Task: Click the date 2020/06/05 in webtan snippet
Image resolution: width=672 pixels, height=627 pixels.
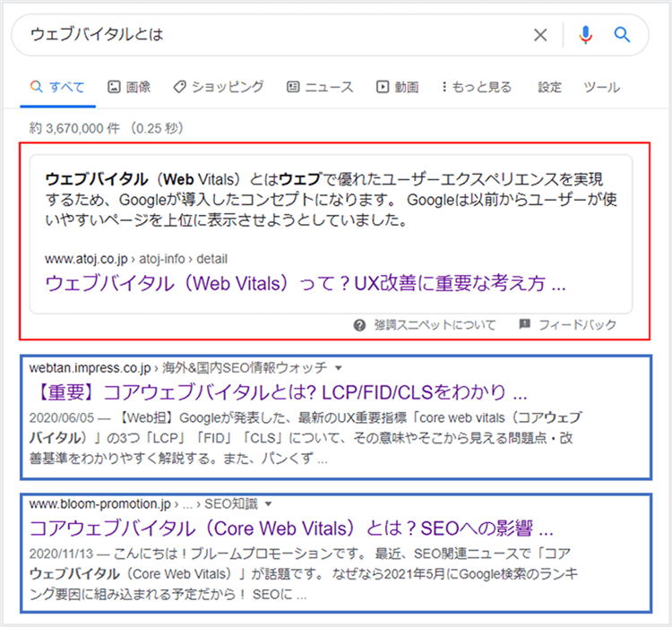Action: tap(61, 417)
